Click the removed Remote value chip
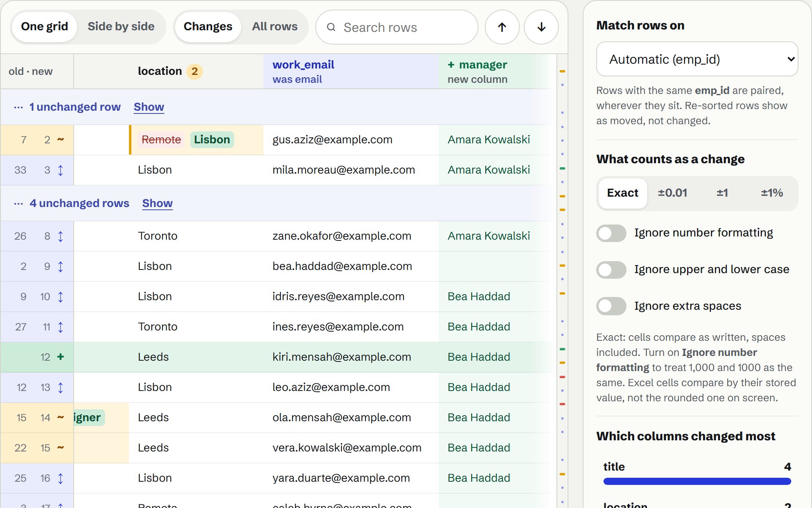Screen dimensions: 812x508 point(161,140)
